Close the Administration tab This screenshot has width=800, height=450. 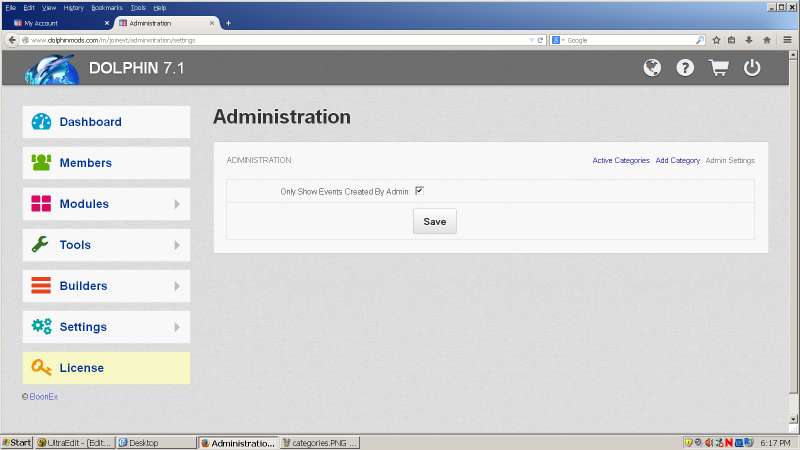pos(212,23)
